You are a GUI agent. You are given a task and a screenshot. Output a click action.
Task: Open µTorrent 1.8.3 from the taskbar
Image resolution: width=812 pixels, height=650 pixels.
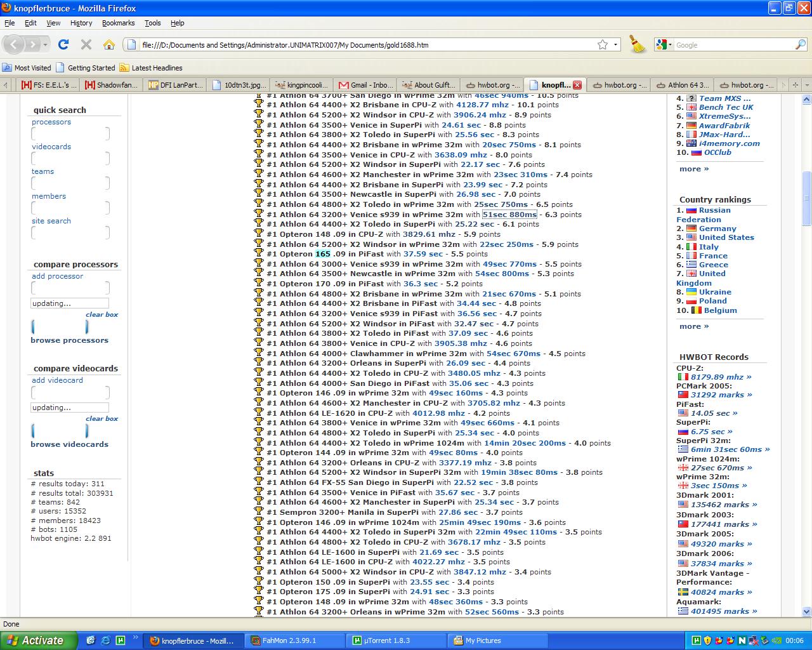coord(396,640)
